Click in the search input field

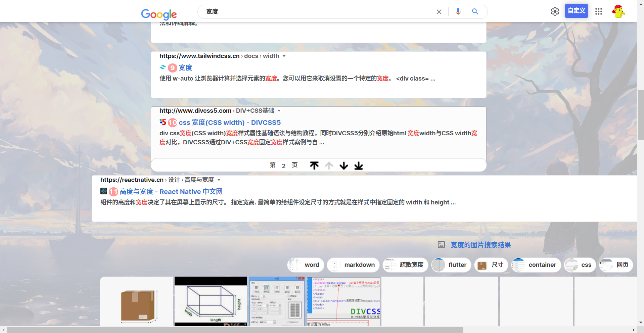point(319,12)
